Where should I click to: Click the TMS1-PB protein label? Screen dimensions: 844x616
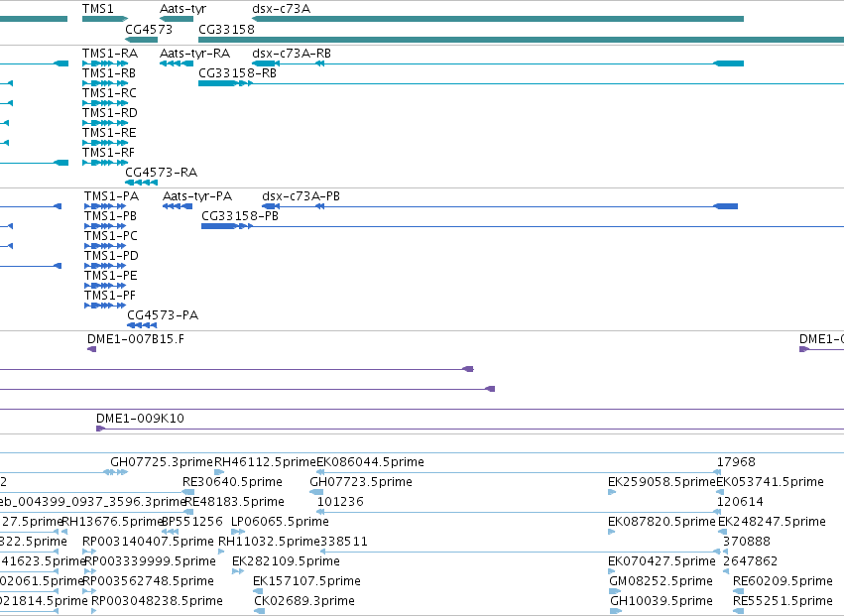coord(110,216)
